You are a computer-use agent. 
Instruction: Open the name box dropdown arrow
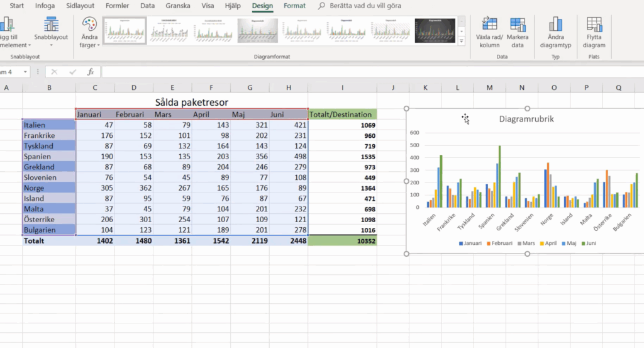click(26, 72)
